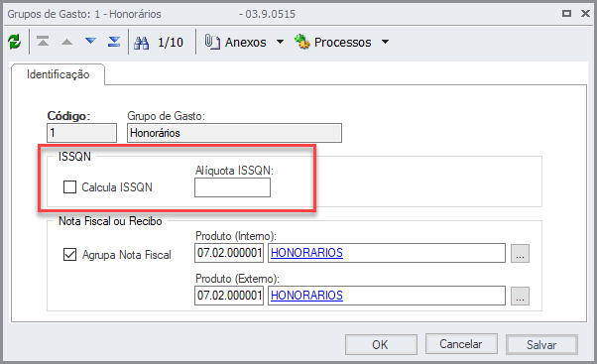Open the Identificação tab
The height and width of the screenshot is (364, 597).
58,74
